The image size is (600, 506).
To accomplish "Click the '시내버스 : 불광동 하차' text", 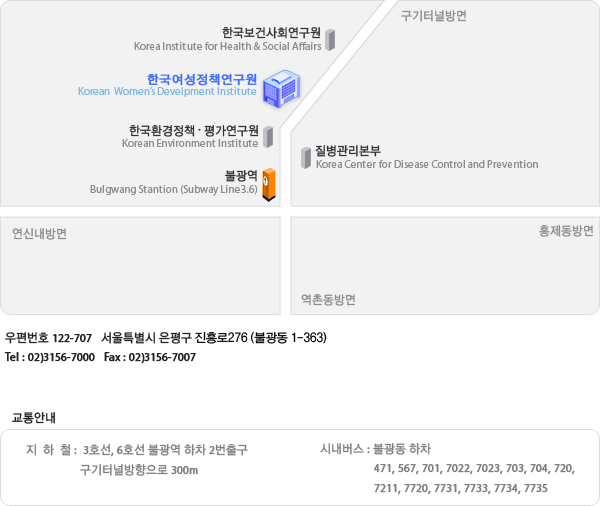I will point(376,449).
